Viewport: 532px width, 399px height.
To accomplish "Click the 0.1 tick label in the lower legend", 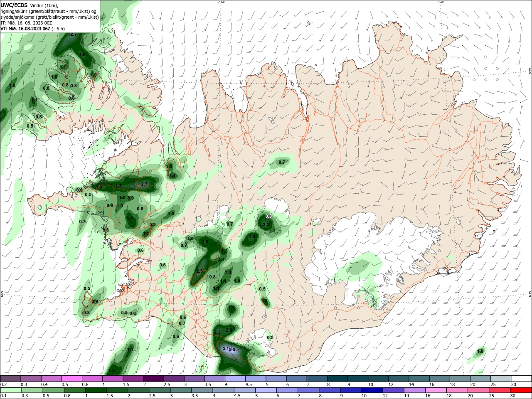I will click(x=4, y=396).
